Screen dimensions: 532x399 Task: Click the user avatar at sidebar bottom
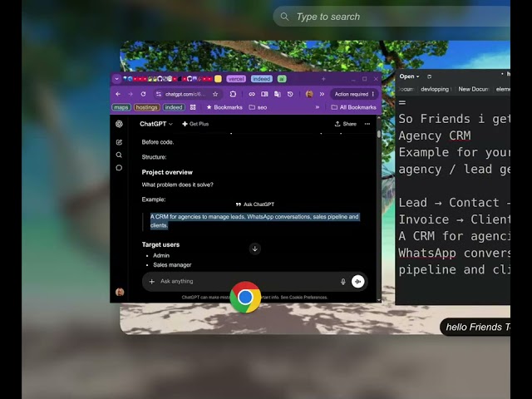coord(120,292)
